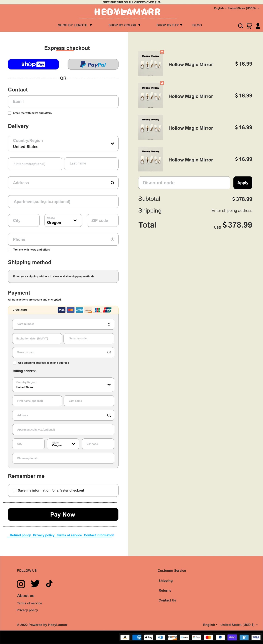Pay with the Shop Pay button
263x644 pixels.
(x=34, y=64)
